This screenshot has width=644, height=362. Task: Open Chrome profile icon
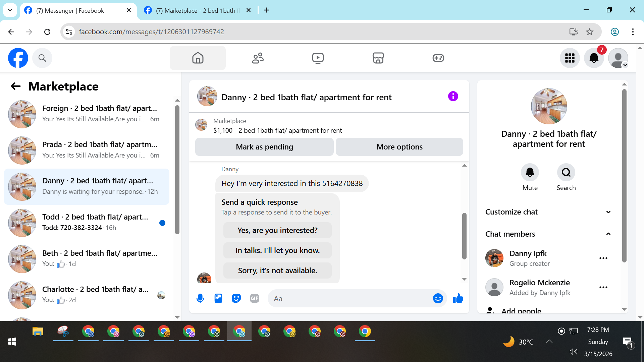pyautogui.click(x=615, y=32)
